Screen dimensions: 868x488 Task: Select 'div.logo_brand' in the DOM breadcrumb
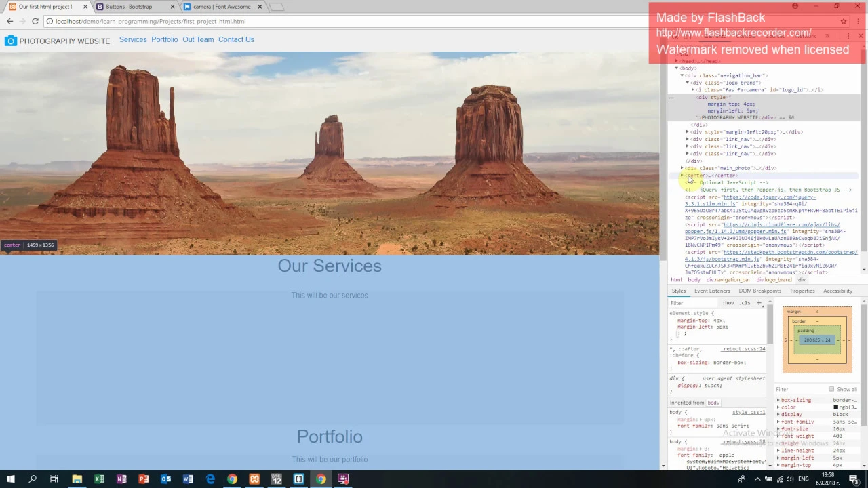773,280
